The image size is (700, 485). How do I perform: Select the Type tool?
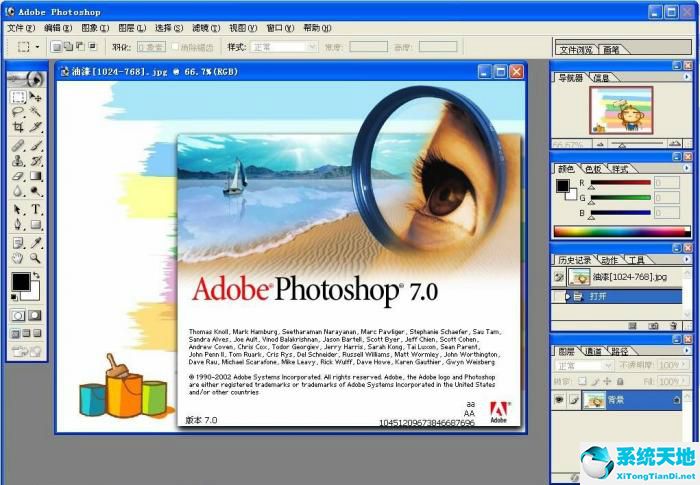(35, 209)
